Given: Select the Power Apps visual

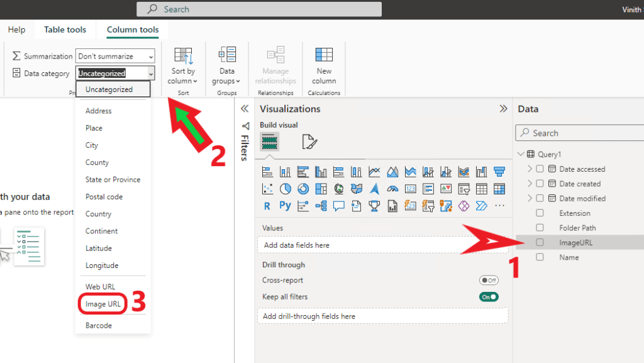Looking at the screenshot, I should click(x=464, y=206).
